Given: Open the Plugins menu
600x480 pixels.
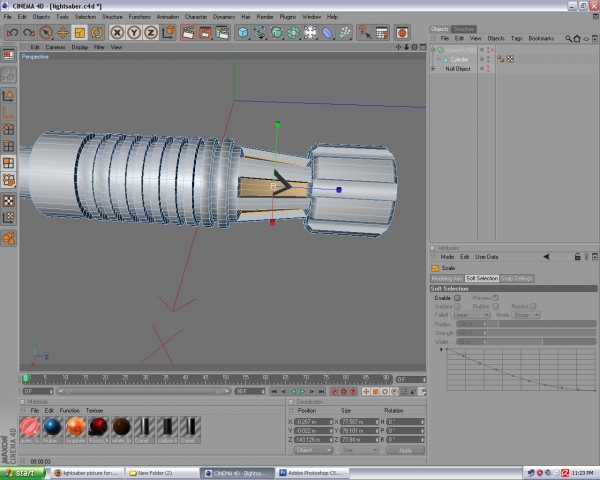Looking at the screenshot, I should coord(288,17).
